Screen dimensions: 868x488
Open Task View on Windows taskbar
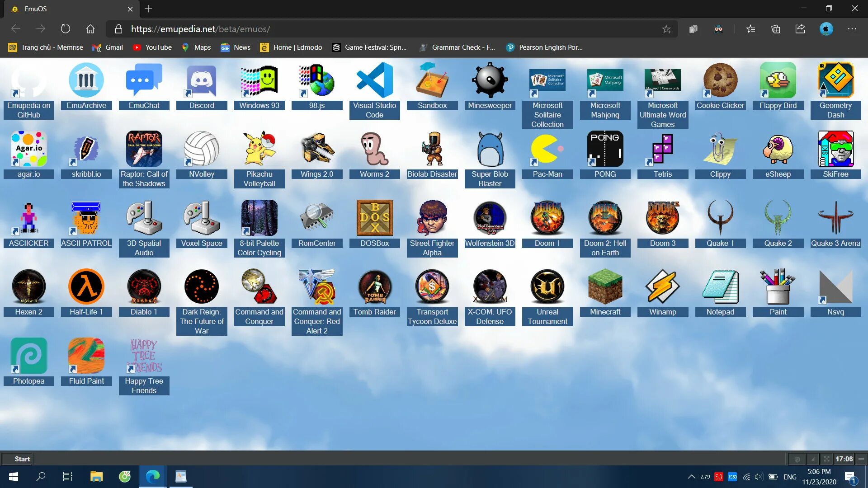click(x=68, y=477)
